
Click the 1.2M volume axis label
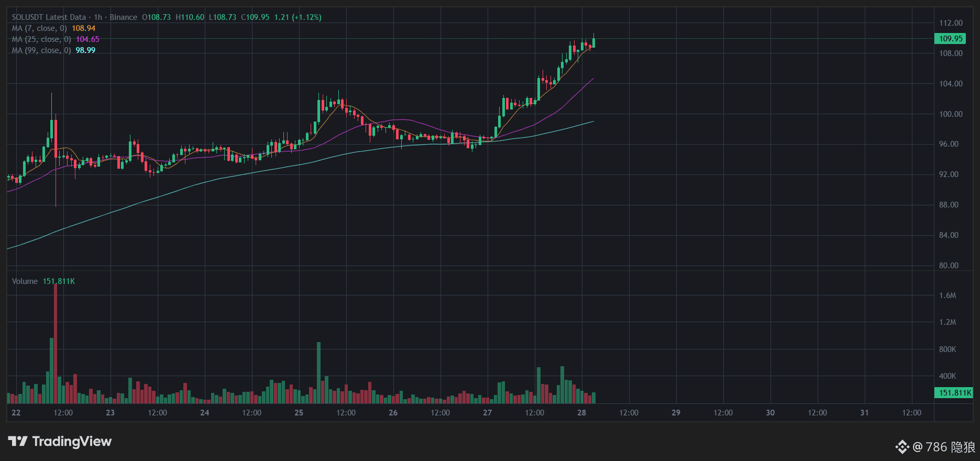pyautogui.click(x=948, y=322)
